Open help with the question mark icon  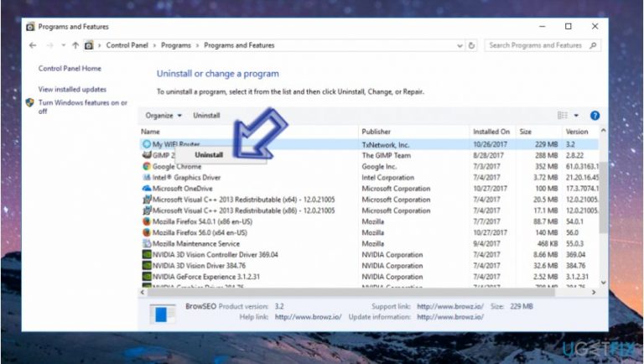coord(595,116)
